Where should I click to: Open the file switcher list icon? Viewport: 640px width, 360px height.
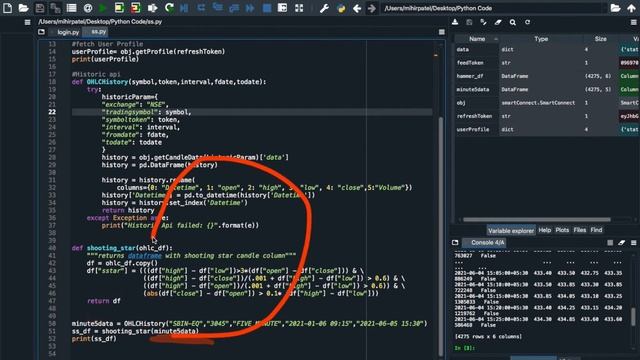pos(71,8)
